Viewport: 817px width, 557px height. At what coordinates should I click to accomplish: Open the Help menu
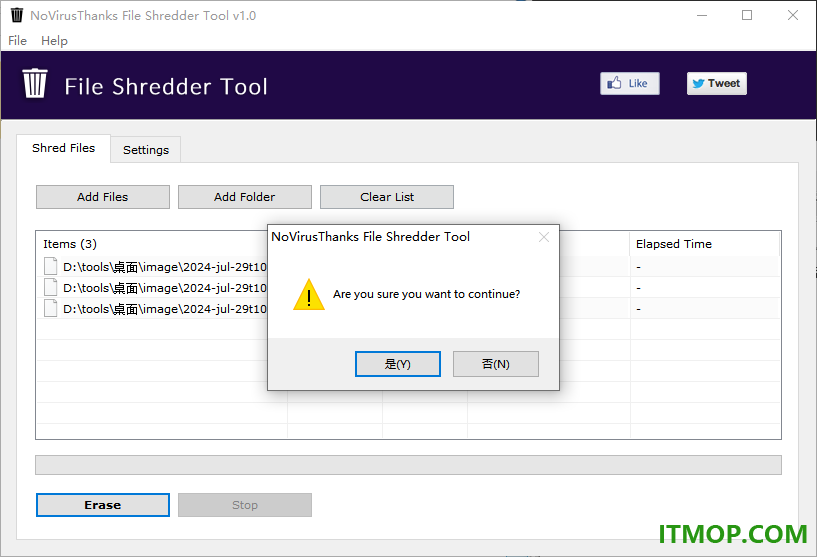tap(54, 41)
